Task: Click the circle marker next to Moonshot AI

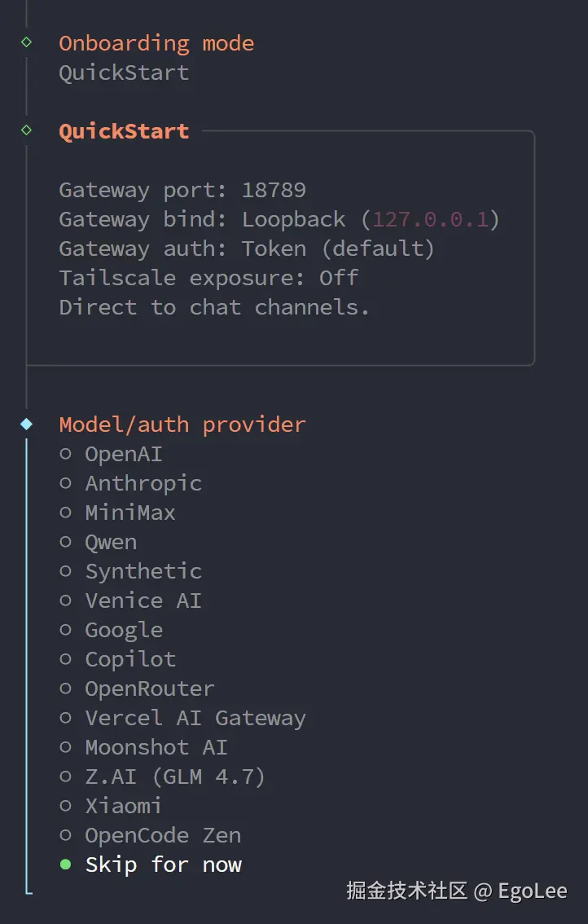Action: (65, 746)
